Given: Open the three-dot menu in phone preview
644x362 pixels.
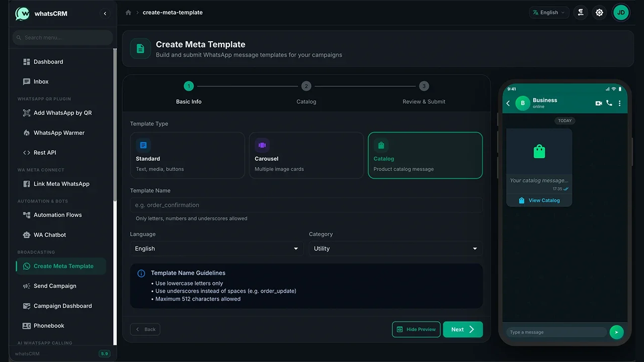Looking at the screenshot, I should coord(619,103).
